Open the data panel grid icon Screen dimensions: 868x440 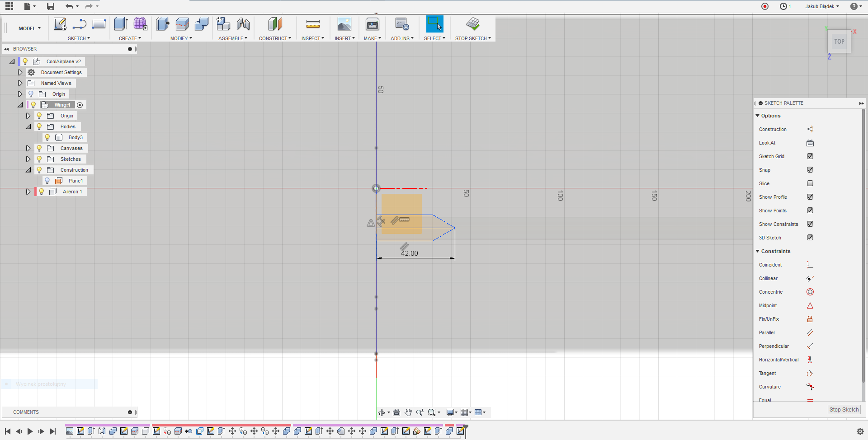(x=9, y=6)
